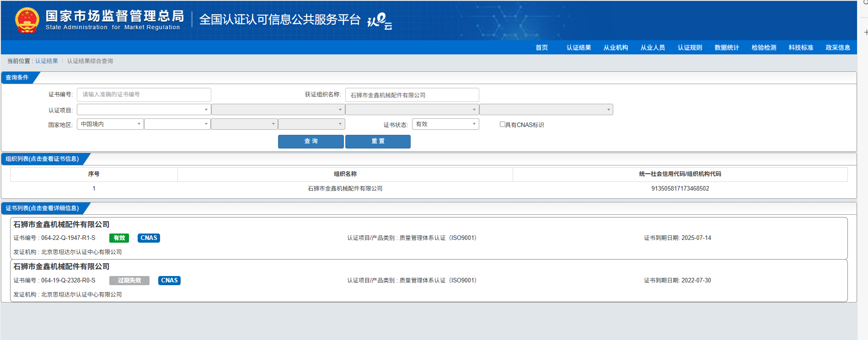Open the second 认证项目 dropdown

[278, 110]
